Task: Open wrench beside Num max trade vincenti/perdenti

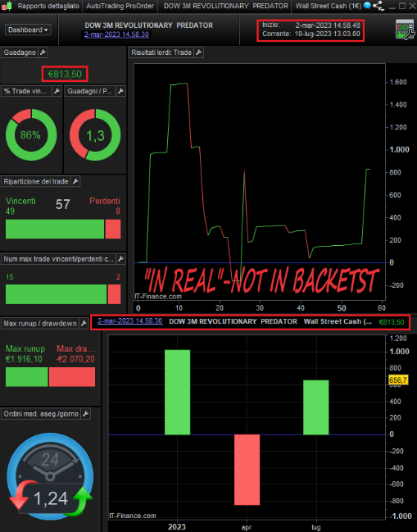Action: 120,259
